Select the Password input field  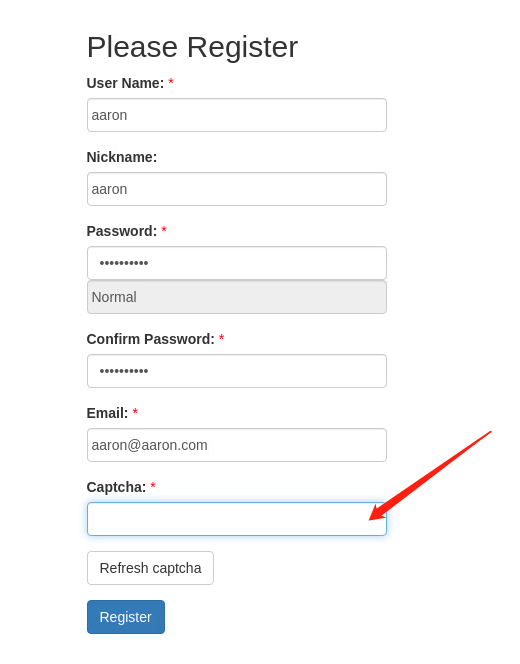(237, 263)
